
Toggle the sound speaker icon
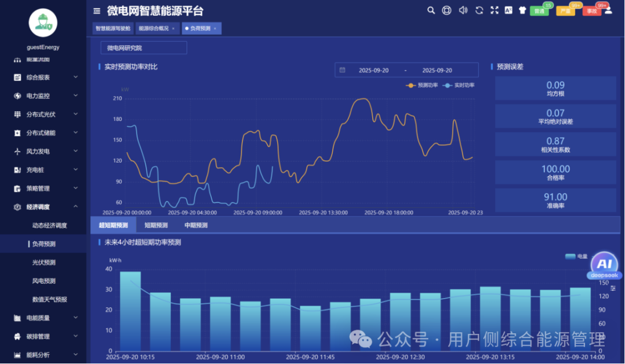[x=463, y=10]
